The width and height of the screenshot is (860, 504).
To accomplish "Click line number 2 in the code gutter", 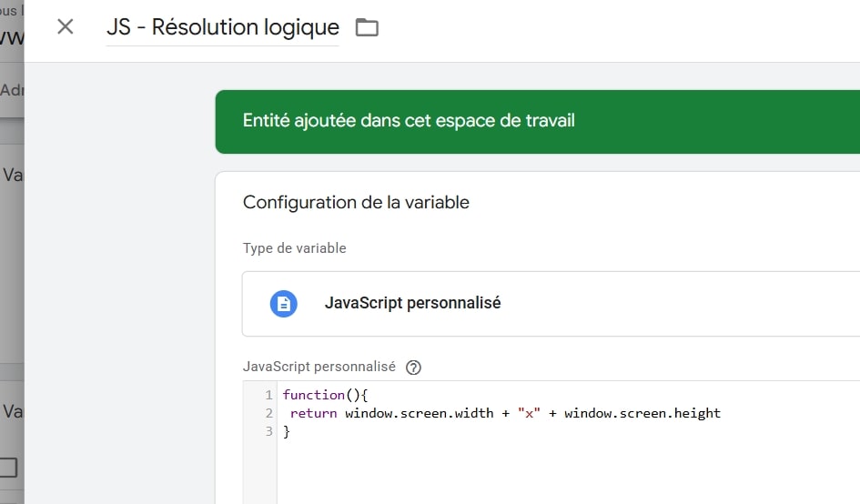I will coord(268,413).
